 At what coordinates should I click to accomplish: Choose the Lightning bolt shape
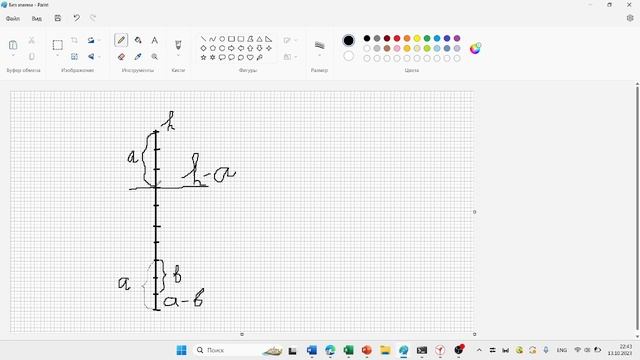pos(260,58)
